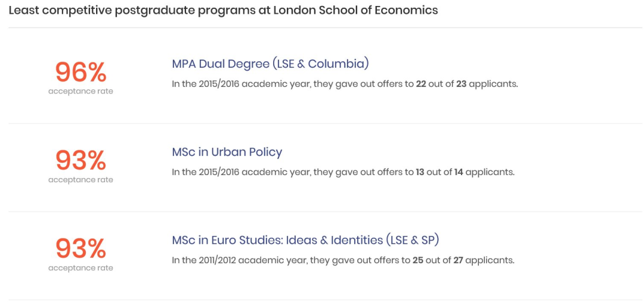Image resolution: width=644 pixels, height=302 pixels.
Task: Click the 96% acceptance rate figure
Action: click(x=80, y=72)
